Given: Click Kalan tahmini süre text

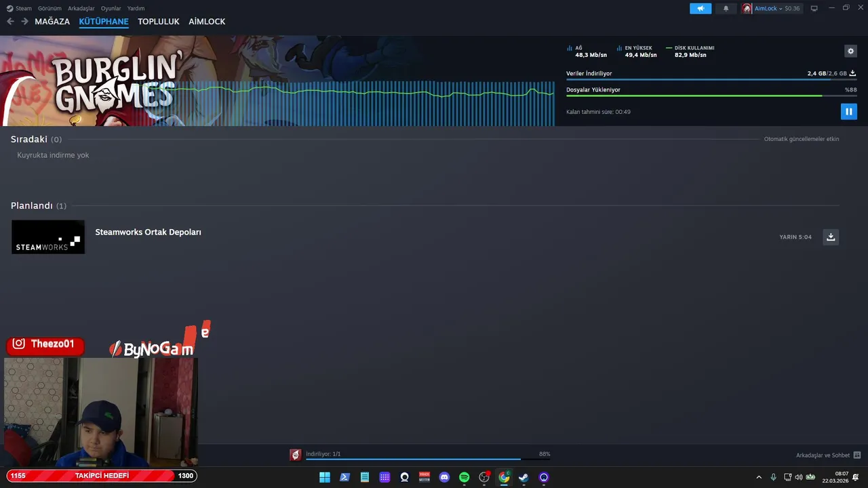Looking at the screenshot, I should [598, 112].
